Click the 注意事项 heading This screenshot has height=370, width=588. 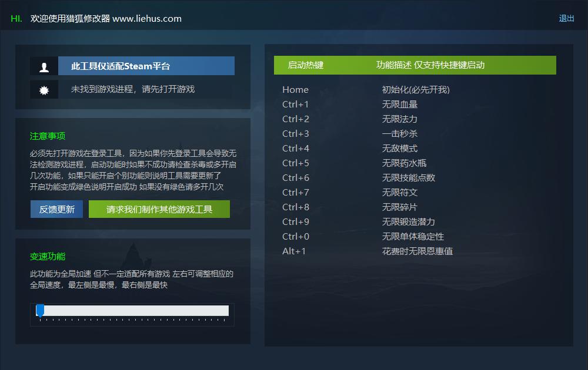pyautogui.click(x=48, y=136)
